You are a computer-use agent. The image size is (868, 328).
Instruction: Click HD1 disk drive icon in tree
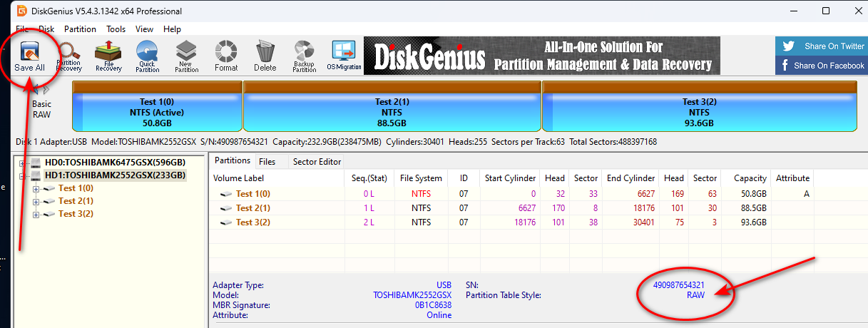tap(36, 175)
